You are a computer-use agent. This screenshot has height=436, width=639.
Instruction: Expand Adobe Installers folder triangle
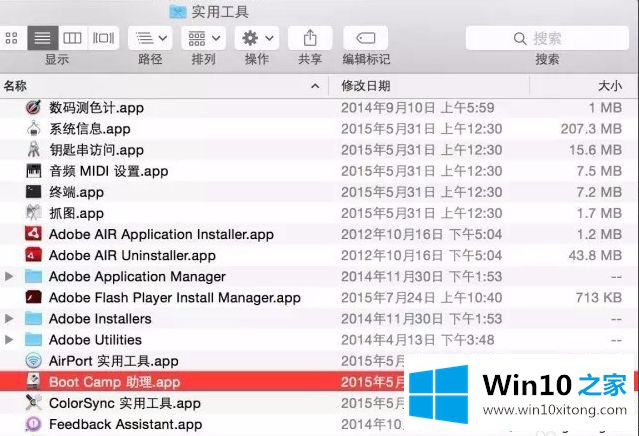point(9,318)
